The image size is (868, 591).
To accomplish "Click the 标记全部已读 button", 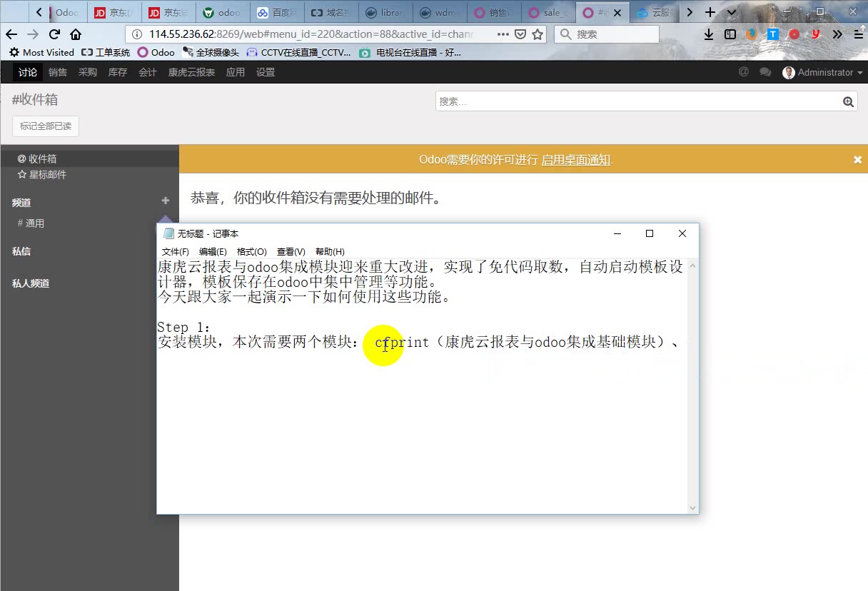I will pos(46,126).
